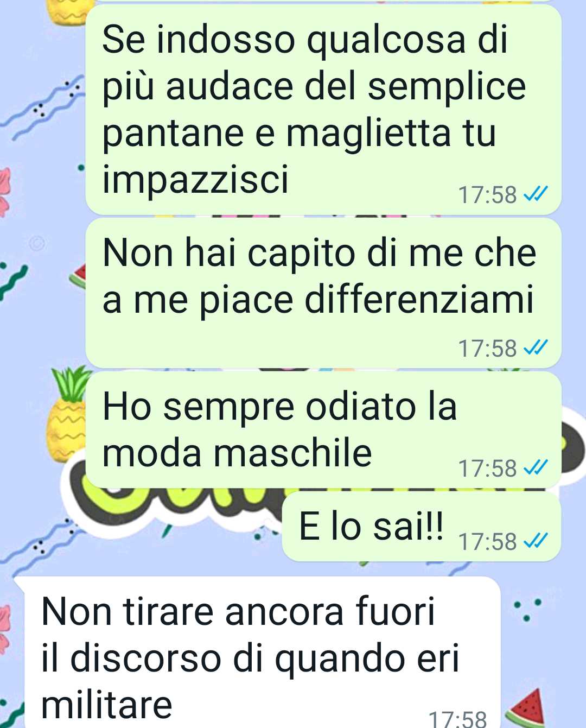Image resolution: width=586 pixels, height=728 pixels.
Task: Tap the 'E lo sai!!' message bubble
Action: [x=422, y=527]
